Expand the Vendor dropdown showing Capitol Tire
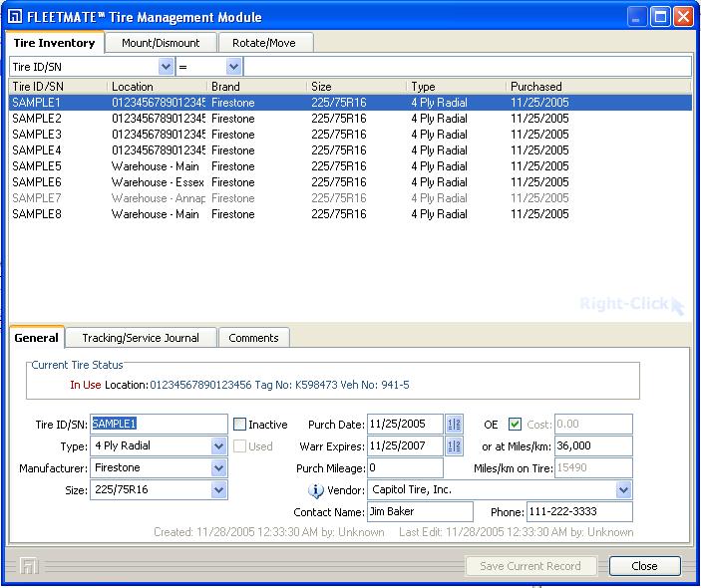This screenshot has width=701, height=588. (x=623, y=490)
